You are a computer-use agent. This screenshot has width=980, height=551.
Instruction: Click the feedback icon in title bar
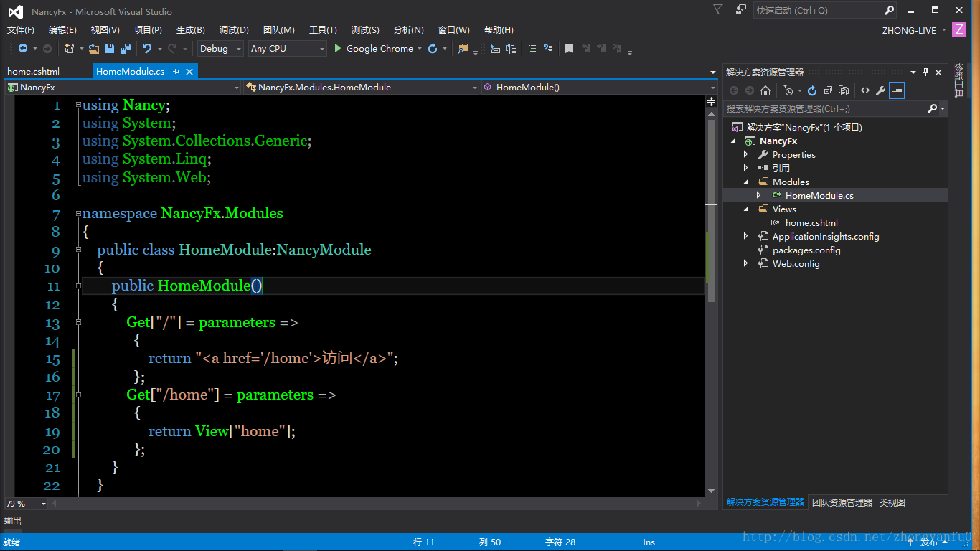click(740, 10)
